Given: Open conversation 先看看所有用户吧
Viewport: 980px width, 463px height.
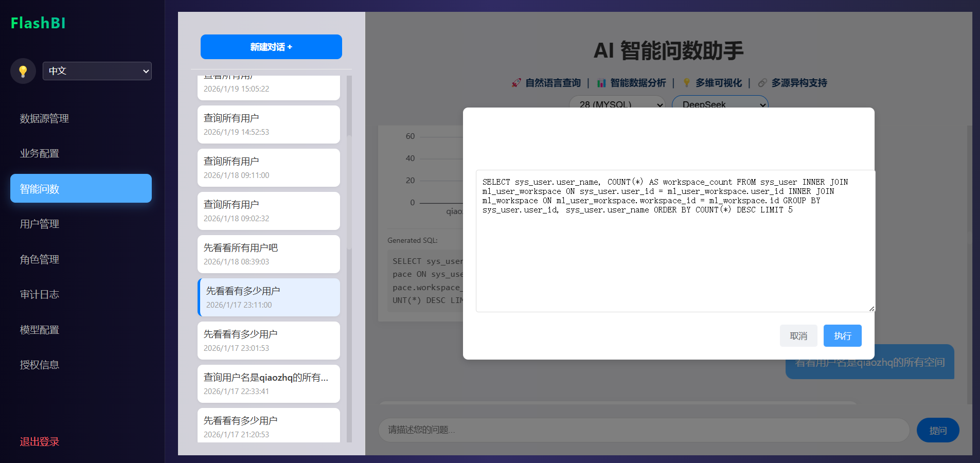Looking at the screenshot, I should (269, 254).
